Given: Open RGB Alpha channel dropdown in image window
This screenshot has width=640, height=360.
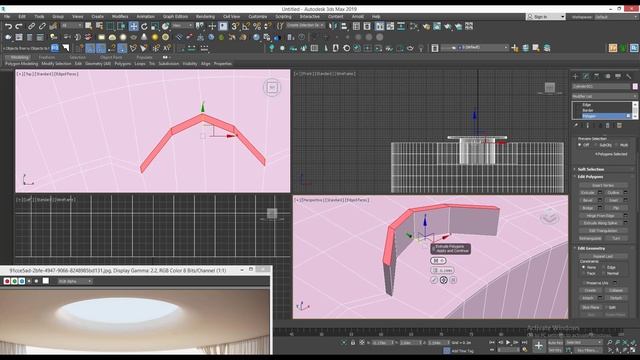Looking at the screenshot, I should [x=75, y=281].
